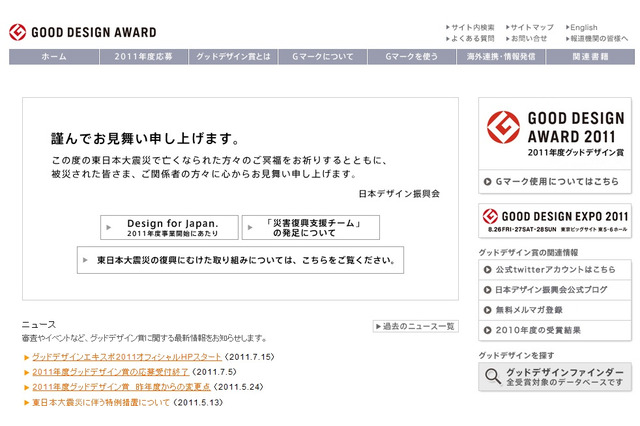
Task: Open the Good Design Expo 2011 banner
Action: pyautogui.click(x=555, y=218)
